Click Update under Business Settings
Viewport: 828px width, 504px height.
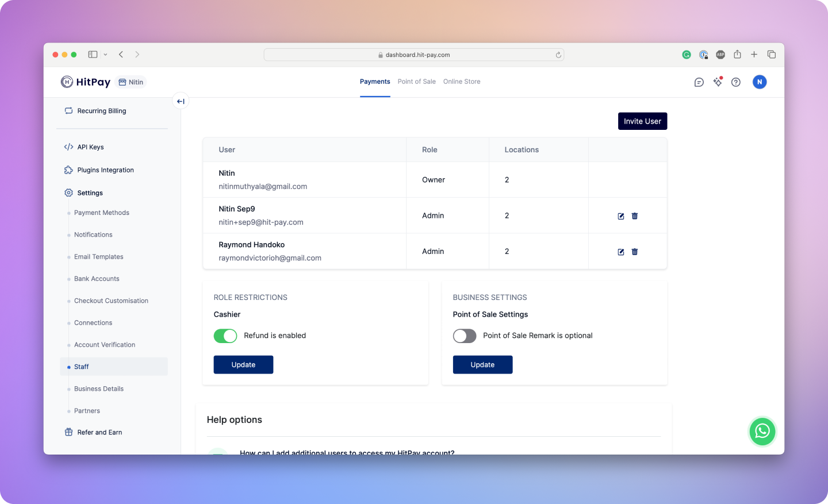pyautogui.click(x=482, y=365)
